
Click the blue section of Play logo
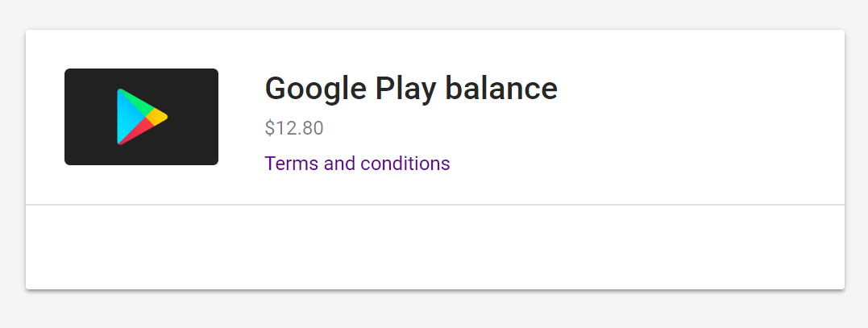(127, 117)
